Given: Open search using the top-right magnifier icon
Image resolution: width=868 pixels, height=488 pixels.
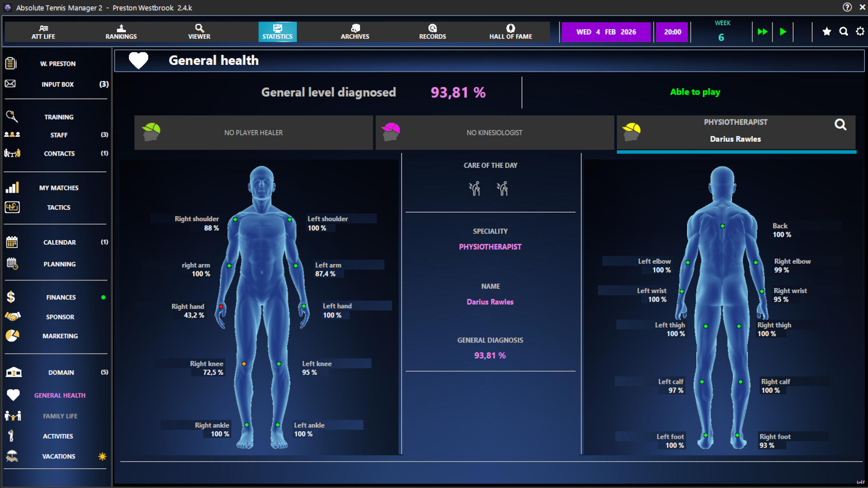Looking at the screenshot, I should click(x=844, y=32).
